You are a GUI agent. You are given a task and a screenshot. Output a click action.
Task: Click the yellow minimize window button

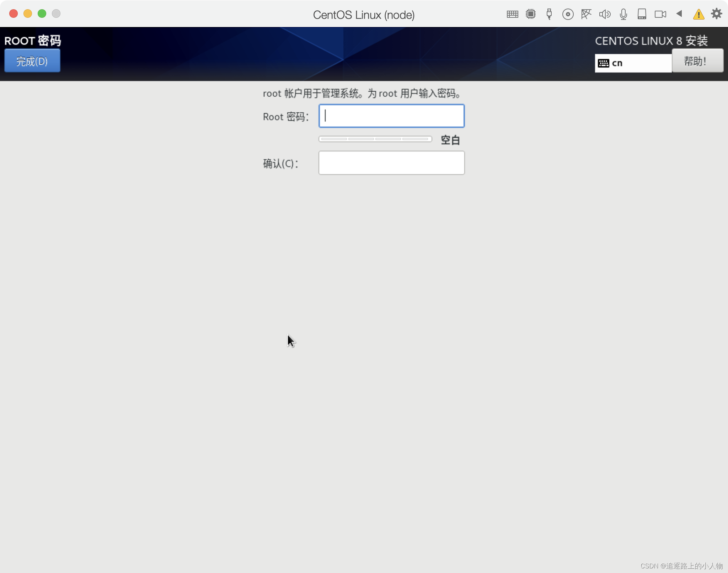28,14
